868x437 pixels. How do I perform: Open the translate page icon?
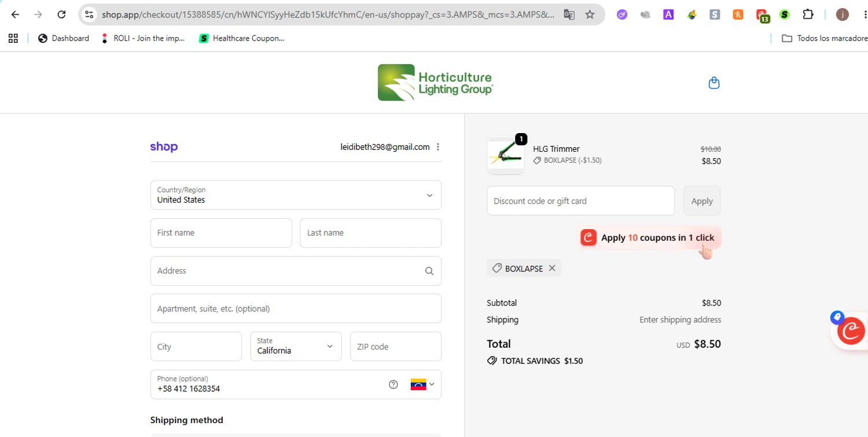[569, 14]
